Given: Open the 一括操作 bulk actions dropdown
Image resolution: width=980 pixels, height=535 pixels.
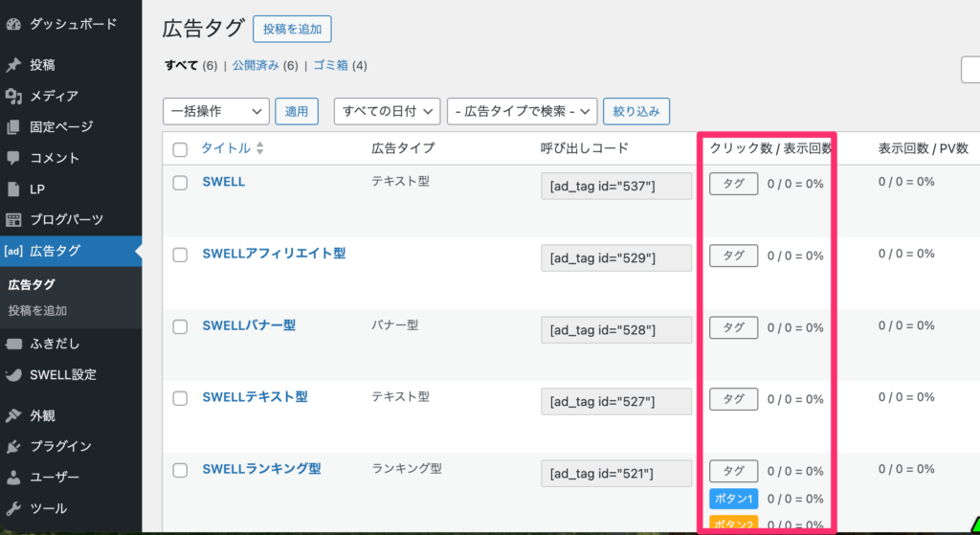Looking at the screenshot, I should 215,111.
